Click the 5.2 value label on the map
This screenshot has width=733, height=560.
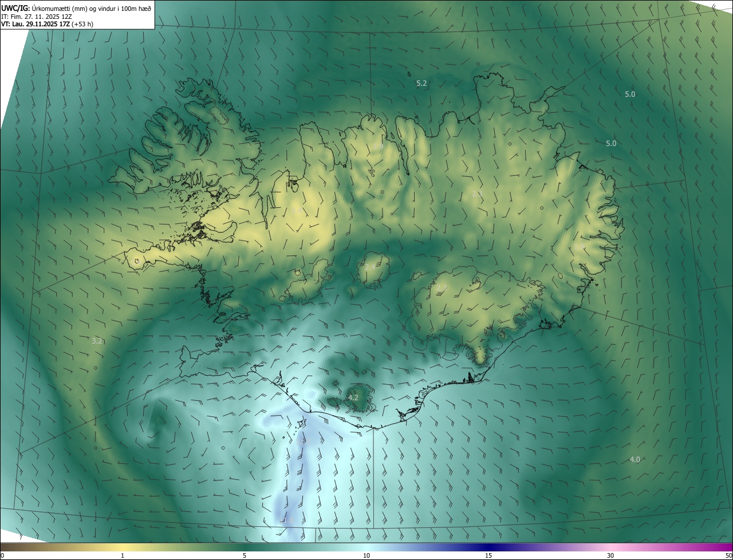pyautogui.click(x=421, y=83)
